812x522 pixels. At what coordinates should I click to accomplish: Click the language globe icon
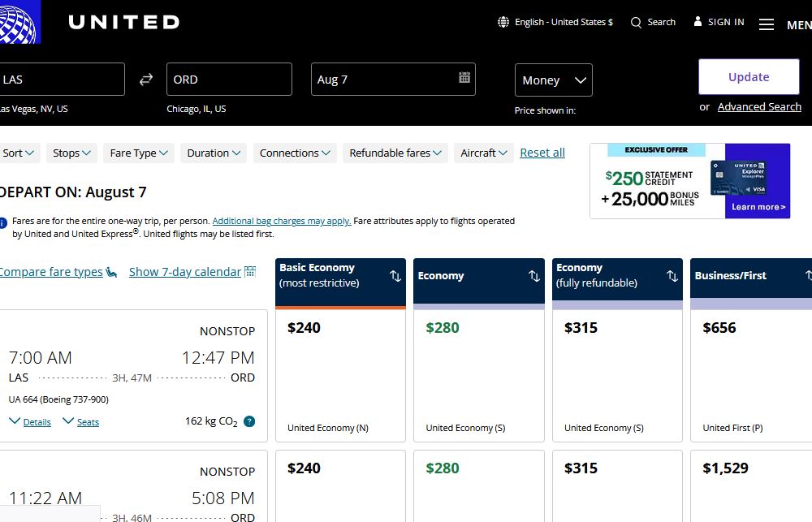click(503, 23)
